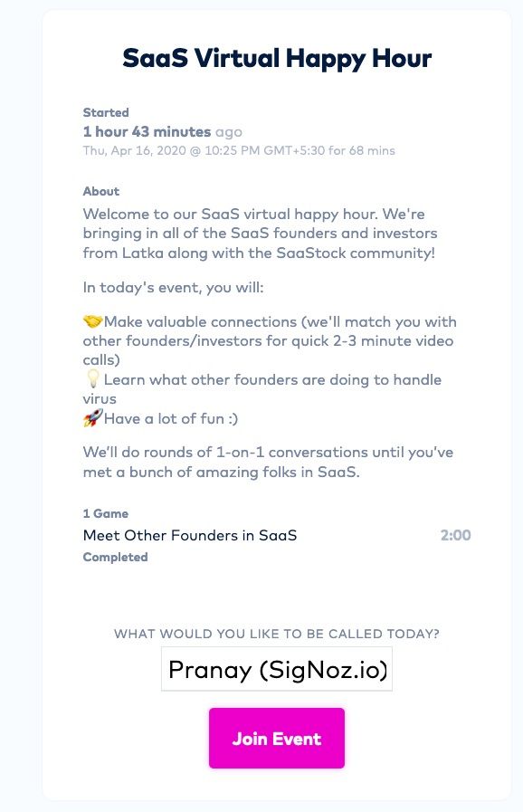This screenshot has width=523, height=812.
Task: Click the rocket emoji icon
Action: [92, 418]
